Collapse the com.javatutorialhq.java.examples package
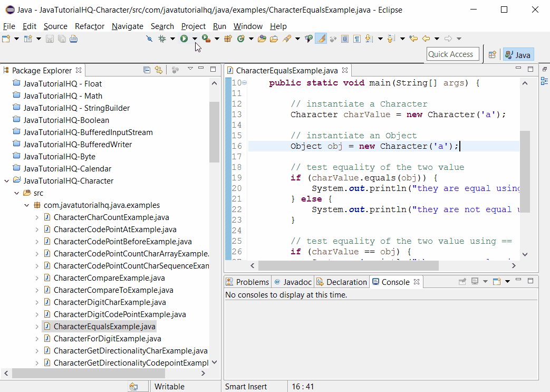The width and height of the screenshot is (550, 392). 26,205
